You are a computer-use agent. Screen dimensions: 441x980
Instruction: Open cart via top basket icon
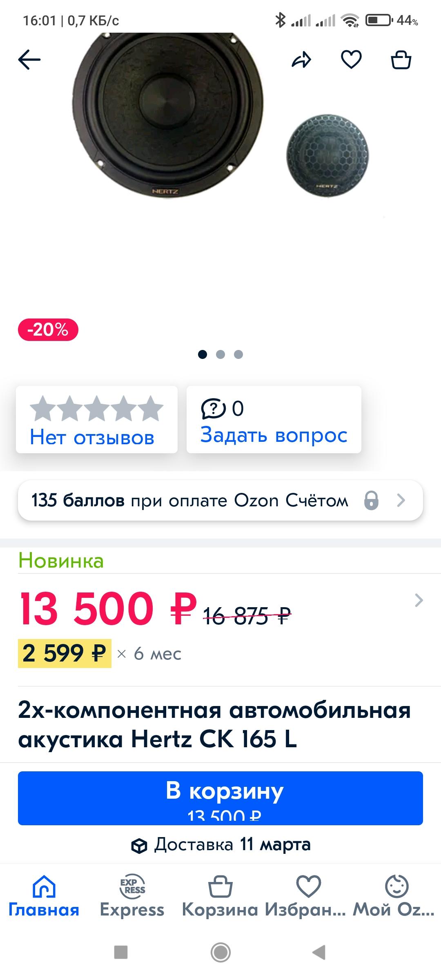[x=401, y=60]
